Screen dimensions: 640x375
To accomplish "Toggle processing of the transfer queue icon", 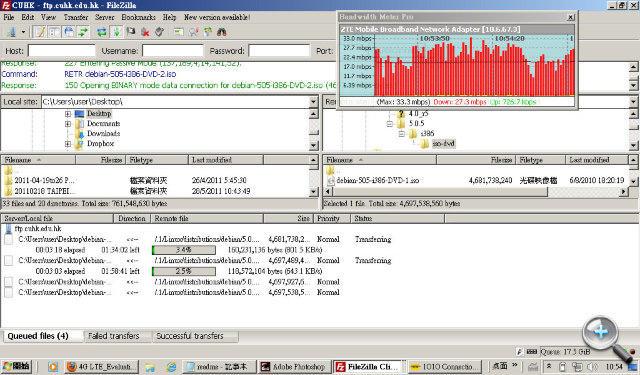I will (x=116, y=32).
